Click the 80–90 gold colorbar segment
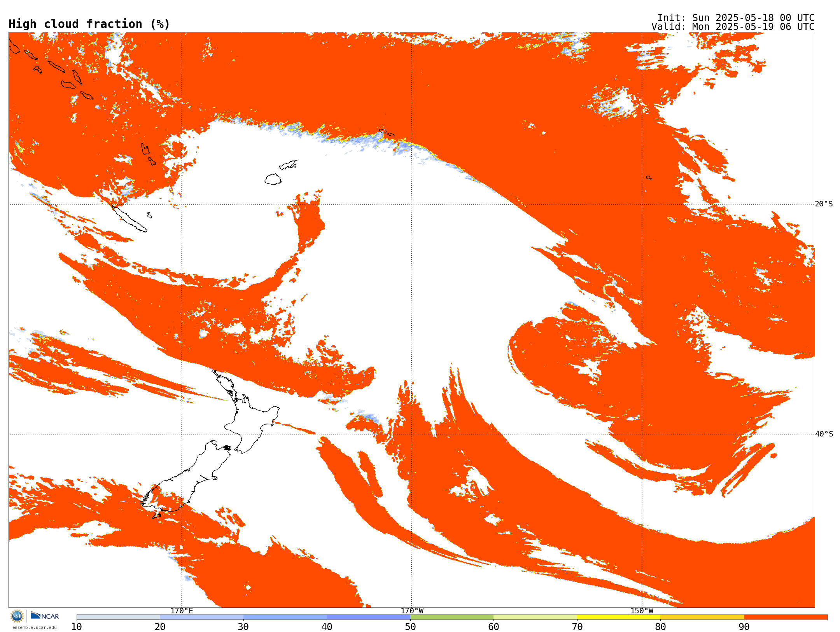840x632 pixels. click(702, 617)
